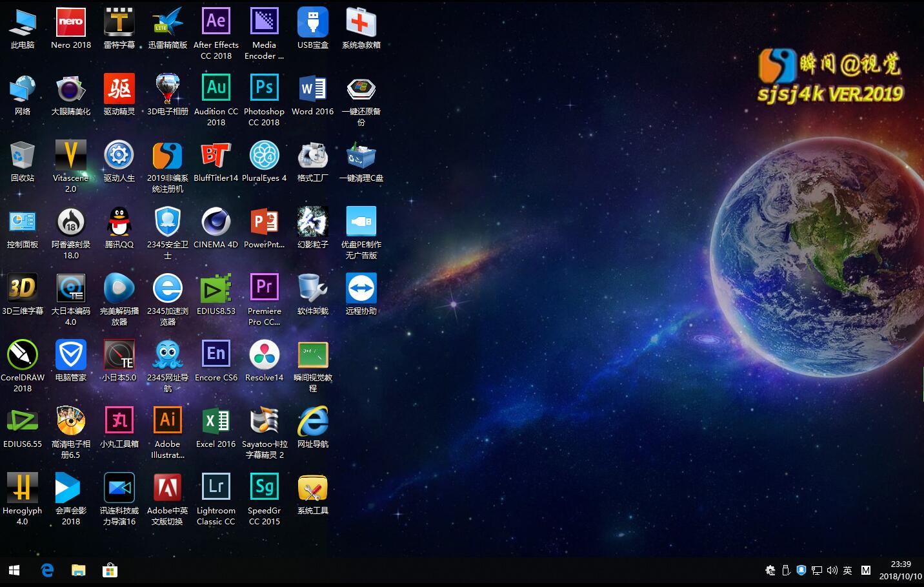Open Microsoft Store from the taskbar
The image size is (924, 587).
[110, 570]
